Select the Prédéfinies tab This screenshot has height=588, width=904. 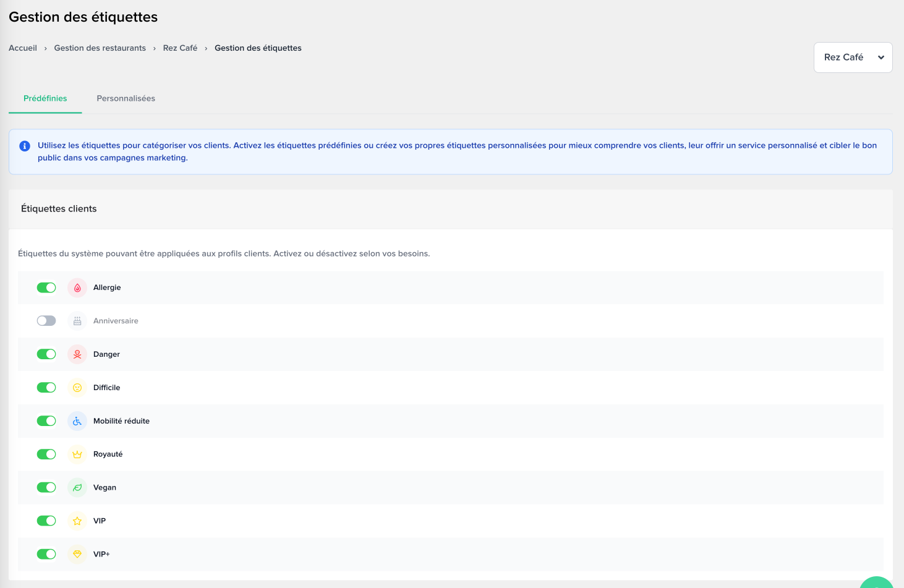coord(45,98)
